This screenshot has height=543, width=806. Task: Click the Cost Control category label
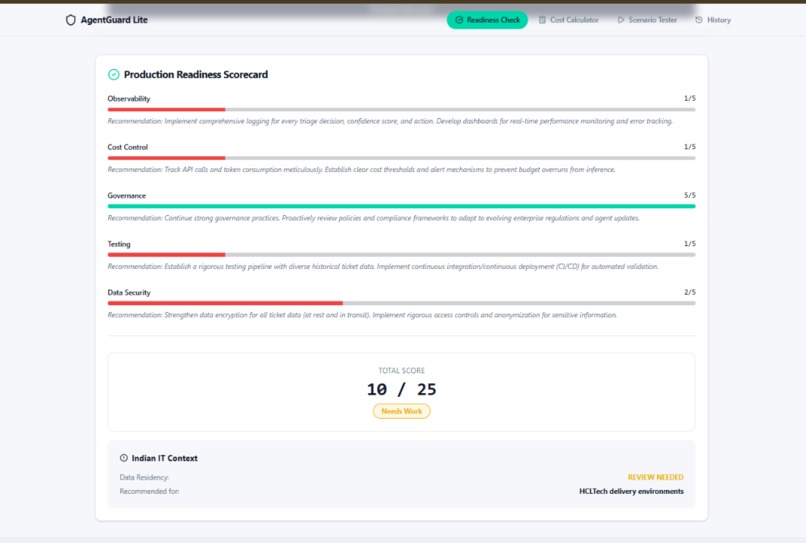127,147
